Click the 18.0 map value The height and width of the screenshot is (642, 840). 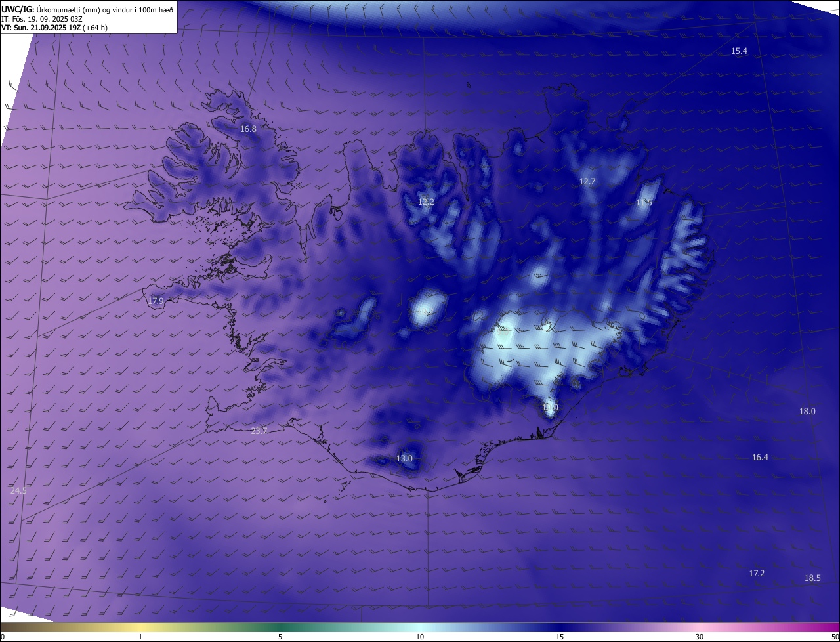[x=807, y=412]
